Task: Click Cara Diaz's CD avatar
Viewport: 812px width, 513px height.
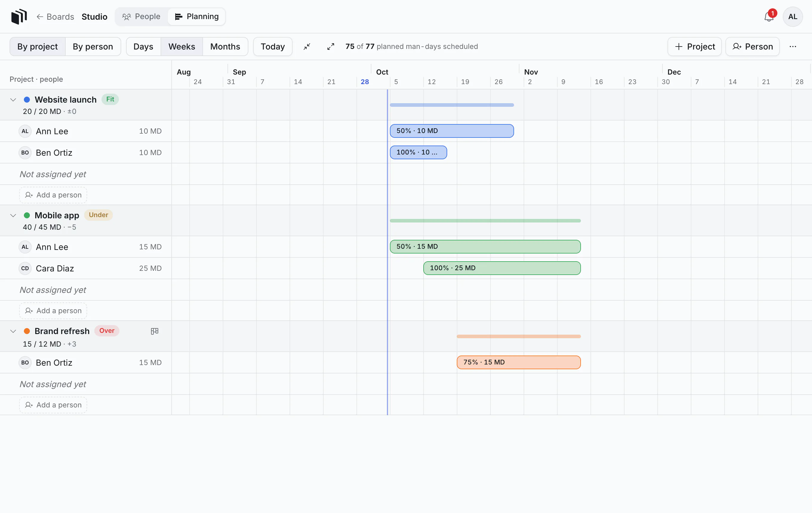Action: click(25, 268)
